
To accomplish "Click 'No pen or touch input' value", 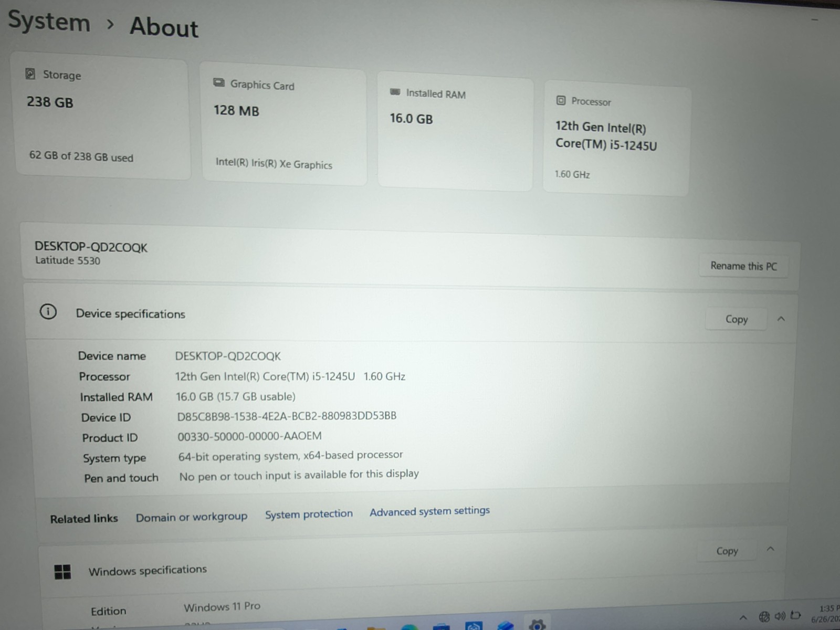I will click(x=299, y=475).
